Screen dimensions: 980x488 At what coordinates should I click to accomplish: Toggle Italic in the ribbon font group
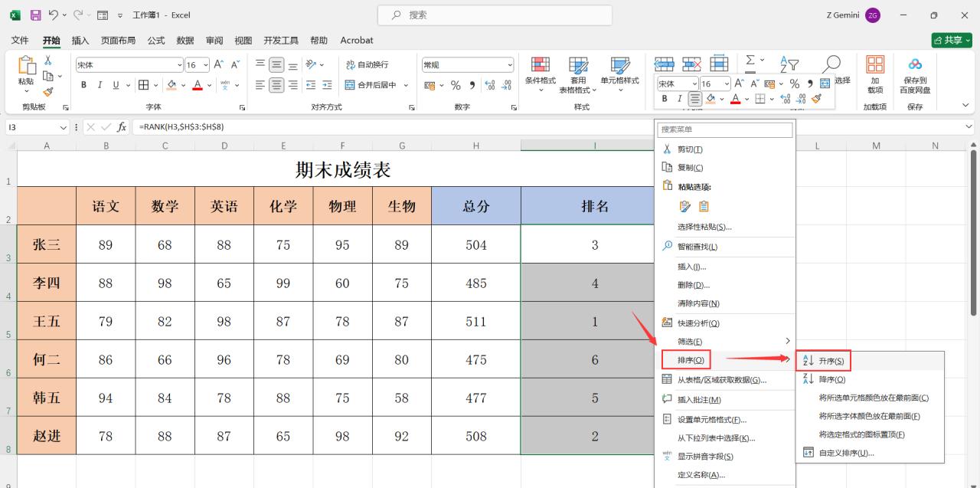tap(100, 85)
